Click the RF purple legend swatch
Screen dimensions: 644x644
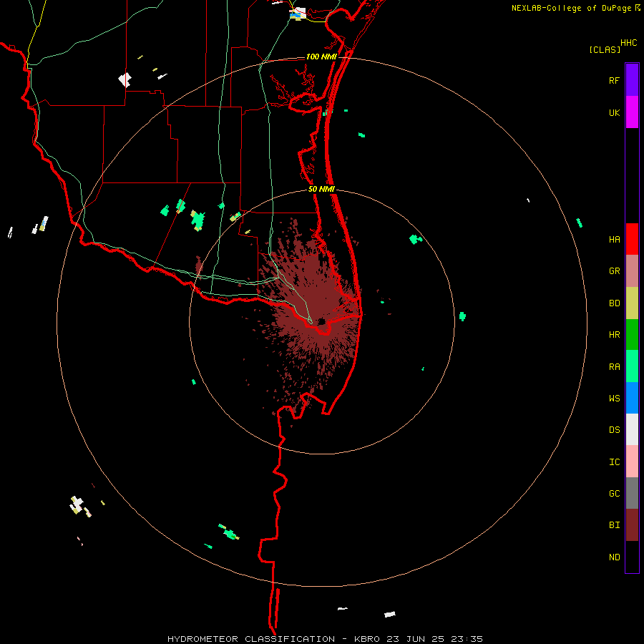click(632, 80)
